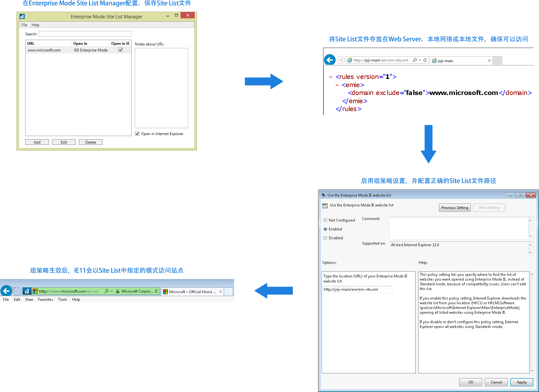Click the Enterprise Mode site list URL field

(357, 289)
